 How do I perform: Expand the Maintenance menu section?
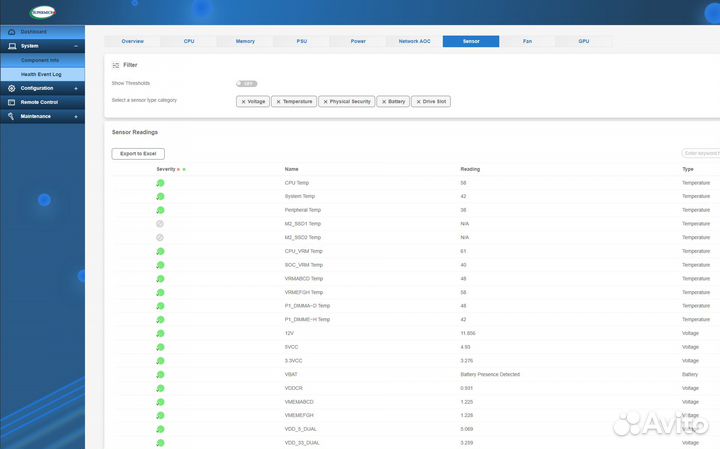click(x=76, y=116)
